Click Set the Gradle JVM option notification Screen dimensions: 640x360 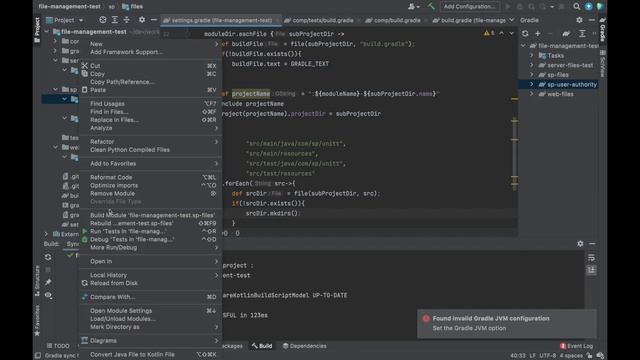tap(469, 328)
